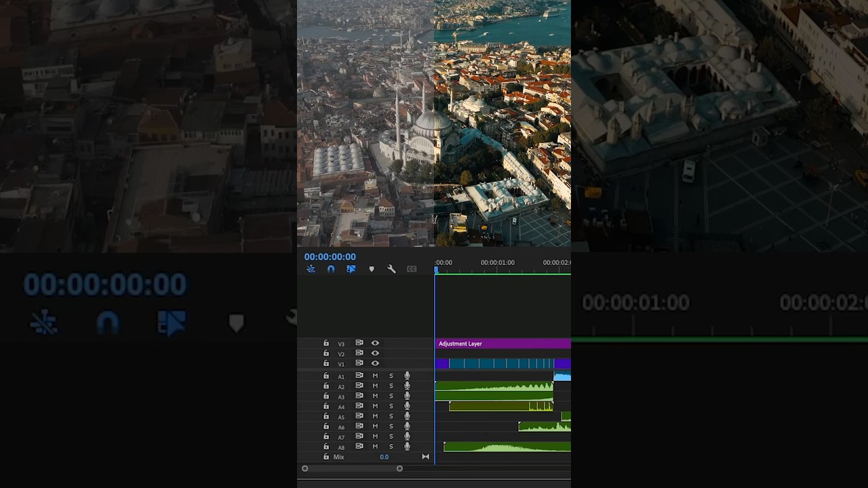The image size is (868, 488).
Task: Click the lock on Mix track
Action: click(326, 457)
